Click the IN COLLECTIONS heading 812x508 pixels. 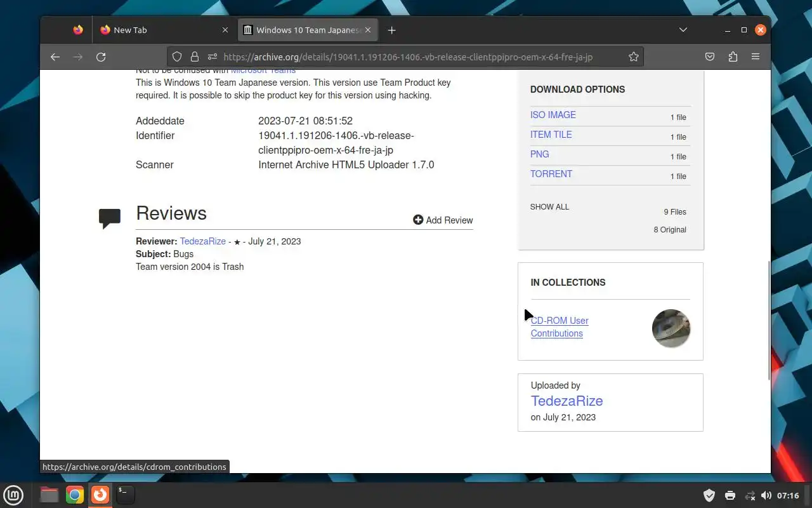click(x=568, y=283)
